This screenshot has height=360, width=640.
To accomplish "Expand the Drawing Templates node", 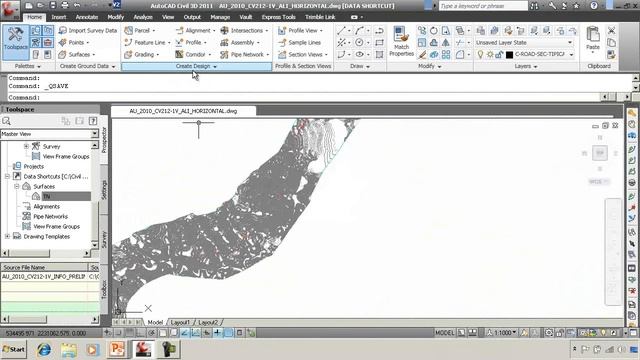I will coord(7,237).
